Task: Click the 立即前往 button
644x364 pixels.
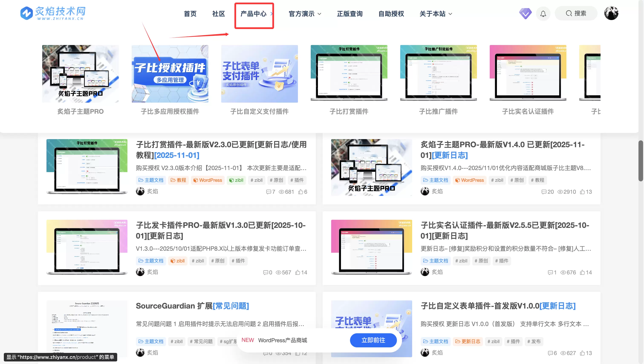Action: click(373, 340)
